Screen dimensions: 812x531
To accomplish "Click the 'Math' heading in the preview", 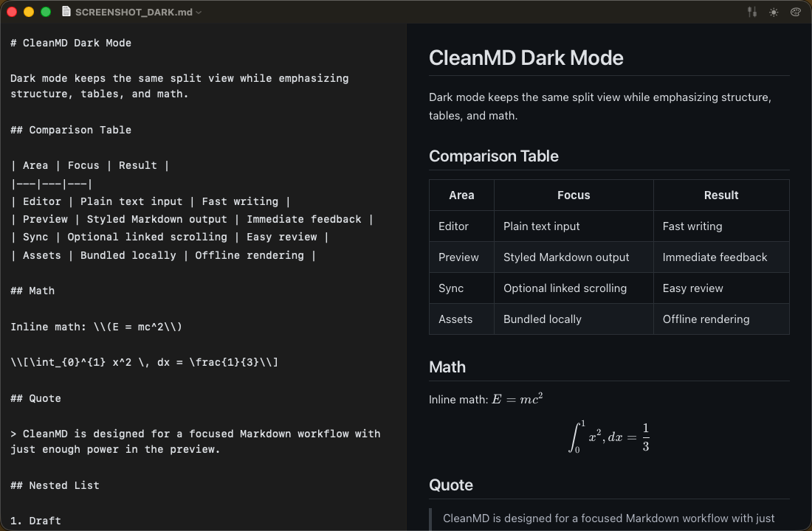I will tap(447, 367).
